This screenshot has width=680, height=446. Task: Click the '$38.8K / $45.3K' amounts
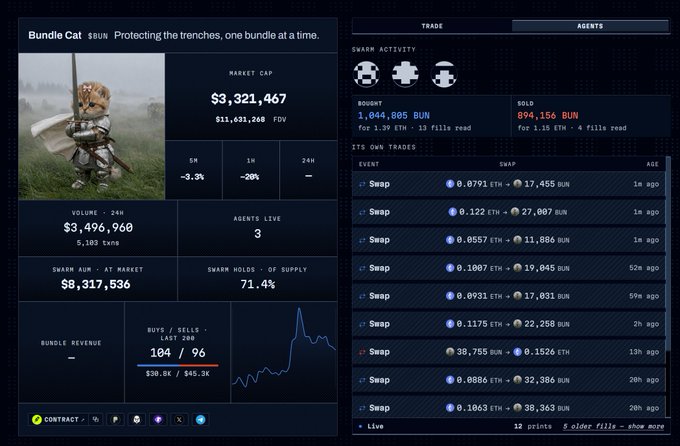(x=178, y=374)
